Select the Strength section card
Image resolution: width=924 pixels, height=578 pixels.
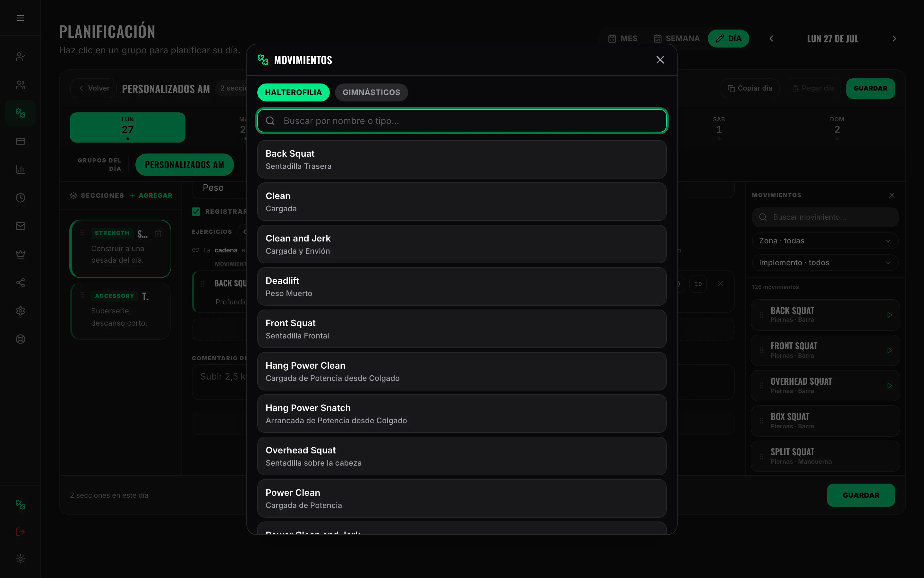120,249
